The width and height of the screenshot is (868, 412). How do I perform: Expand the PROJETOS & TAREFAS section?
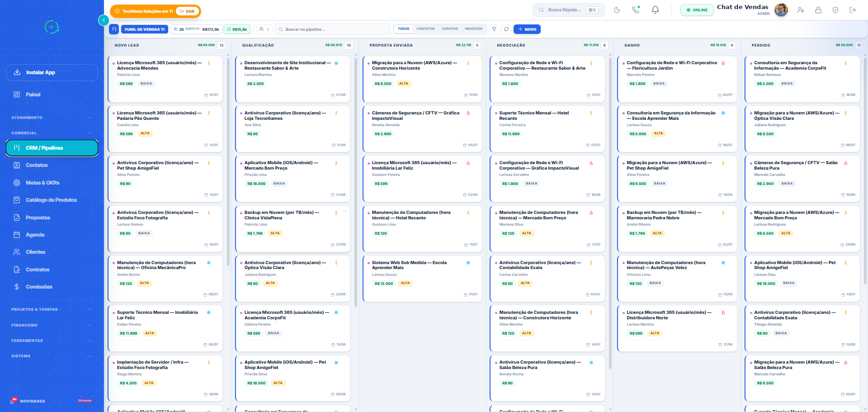(52, 309)
